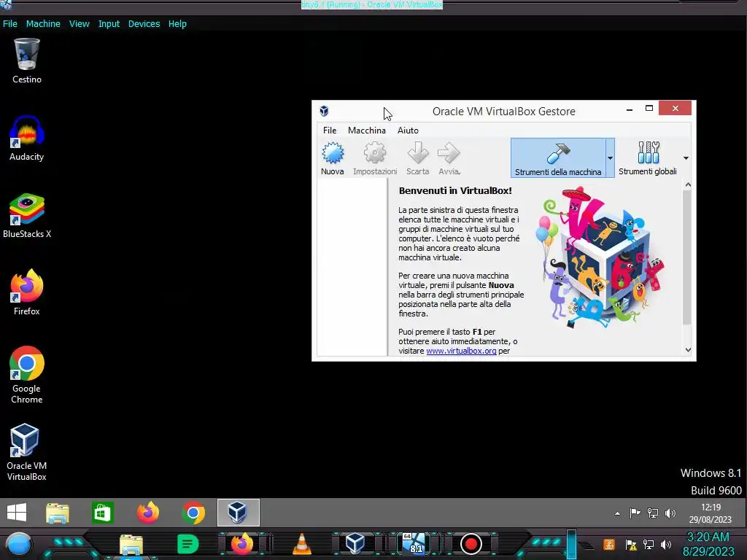
Task: Minimize the VirtualBox Gestore window
Action: tap(630, 109)
